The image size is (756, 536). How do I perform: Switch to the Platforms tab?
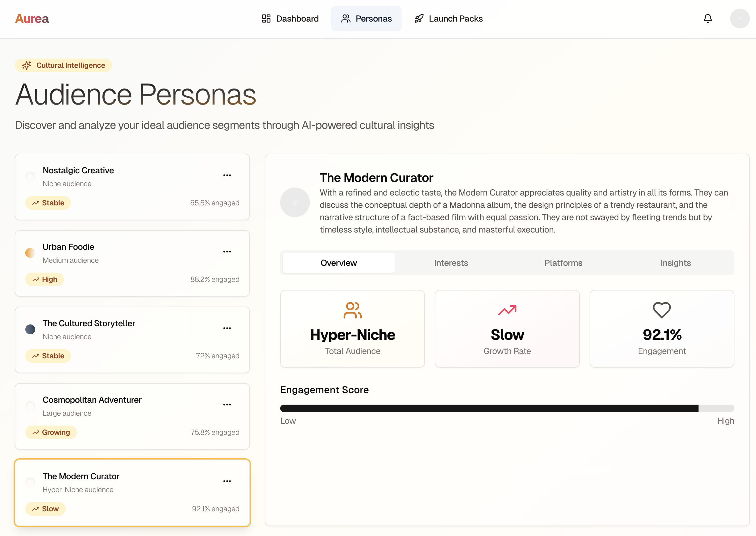tap(563, 263)
